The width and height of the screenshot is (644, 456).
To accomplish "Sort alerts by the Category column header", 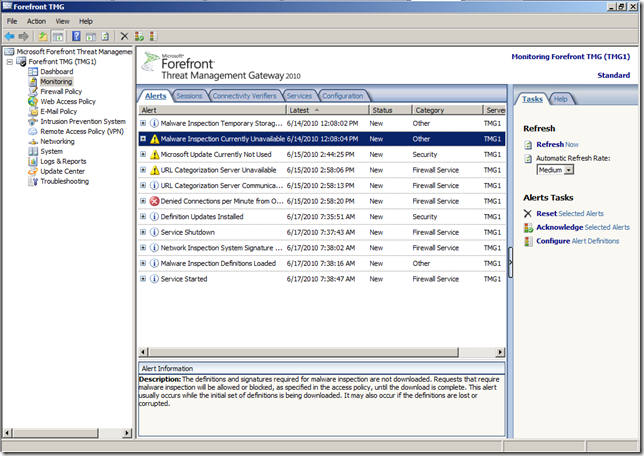I will coord(447,110).
